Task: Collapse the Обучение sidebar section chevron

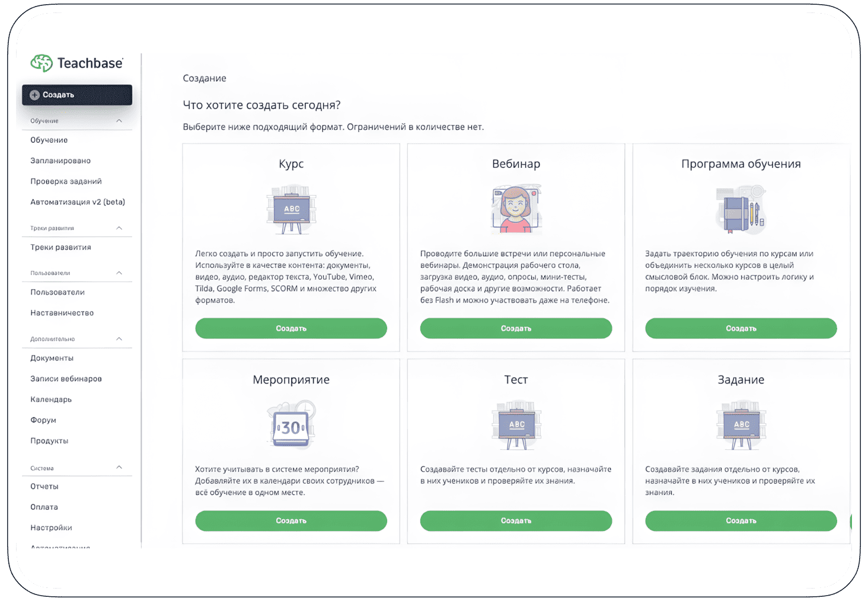Action: point(119,121)
